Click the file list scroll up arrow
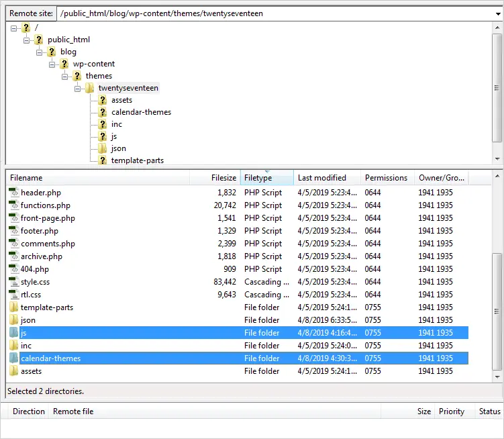The height and width of the screenshot is (439, 504). tap(497, 176)
